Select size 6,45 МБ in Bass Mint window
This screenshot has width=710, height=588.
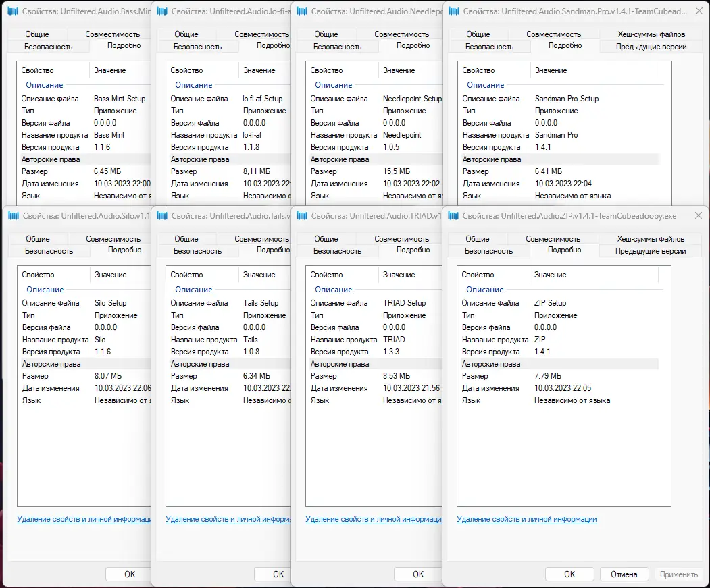107,171
